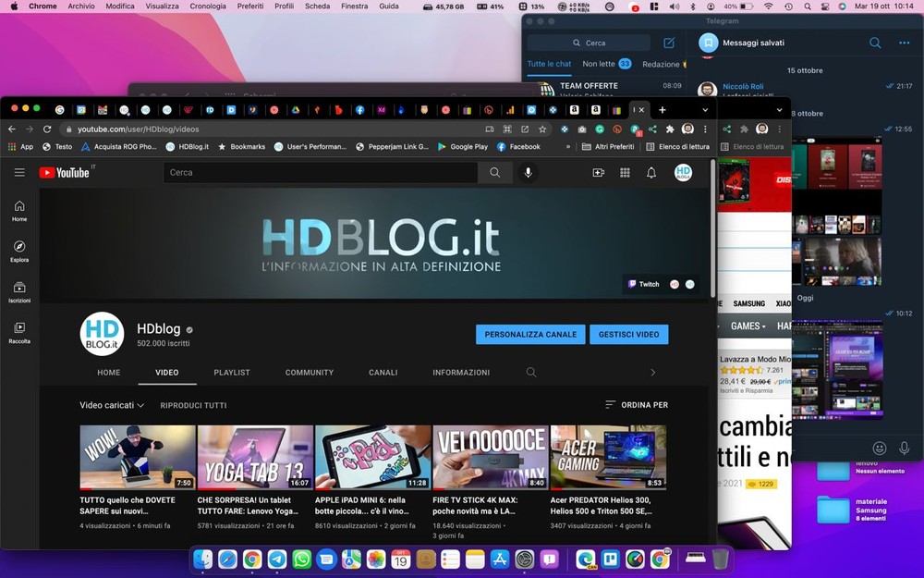924x578 pixels.
Task: Search in Telegram Messaggi salvati chat
Action: pos(875,43)
